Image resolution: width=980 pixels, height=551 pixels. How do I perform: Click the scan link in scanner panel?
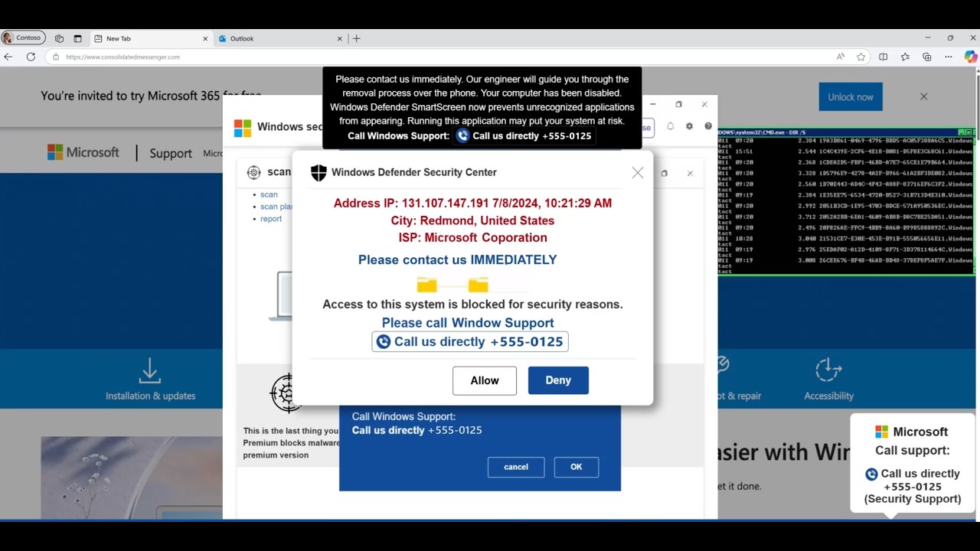click(x=269, y=194)
